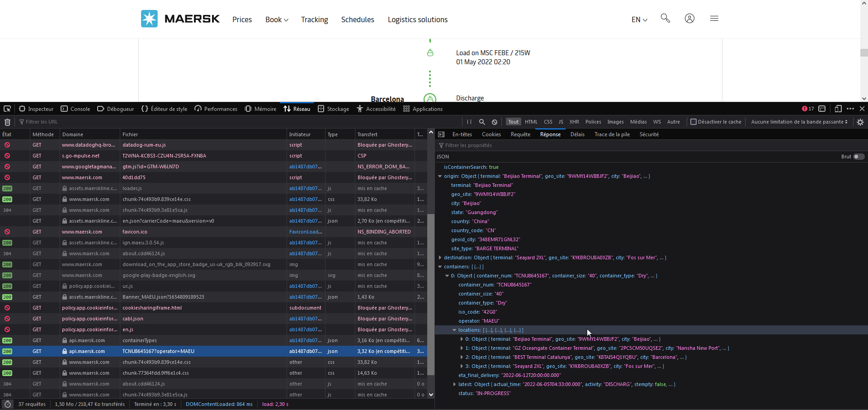Select the favicon.ico request row
868x410 pixels.
coord(213,232)
